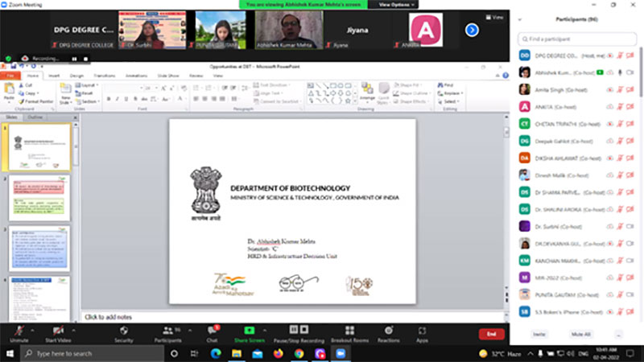Expand share options arrow next to Share Screen

pyautogui.click(x=265, y=330)
